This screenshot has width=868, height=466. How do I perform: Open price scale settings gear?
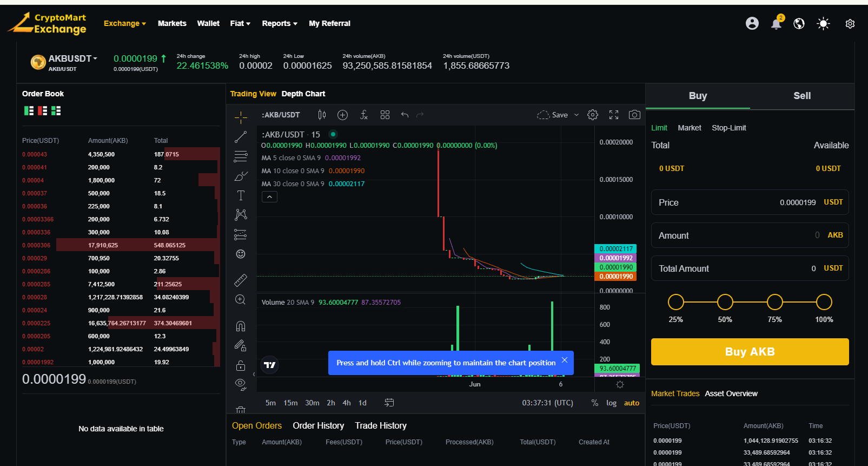pos(620,384)
